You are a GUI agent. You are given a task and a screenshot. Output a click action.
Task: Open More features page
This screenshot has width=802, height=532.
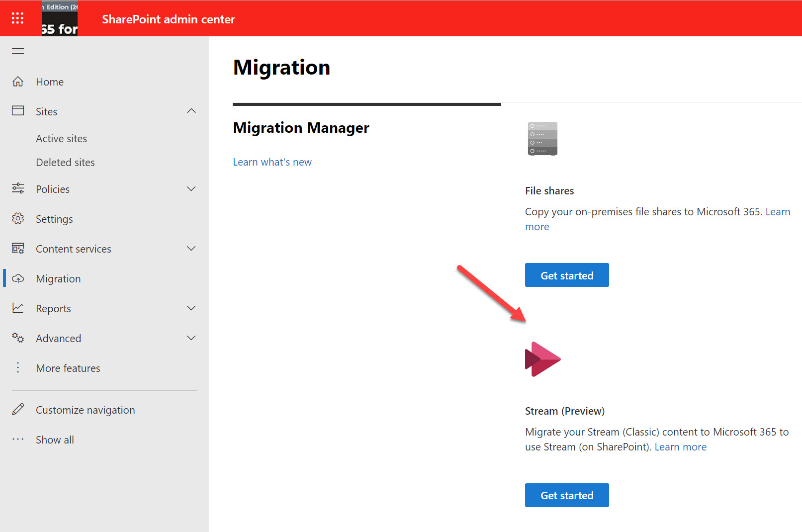pos(68,368)
